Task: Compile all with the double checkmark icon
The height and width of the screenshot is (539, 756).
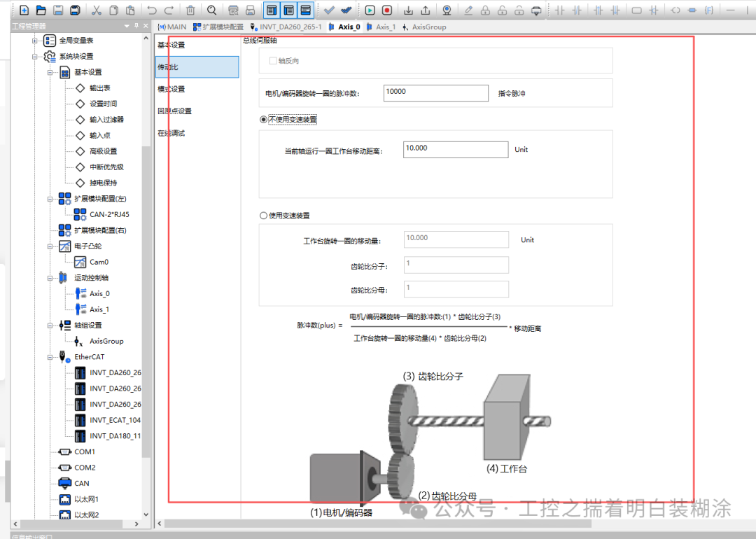Action: 346,10
